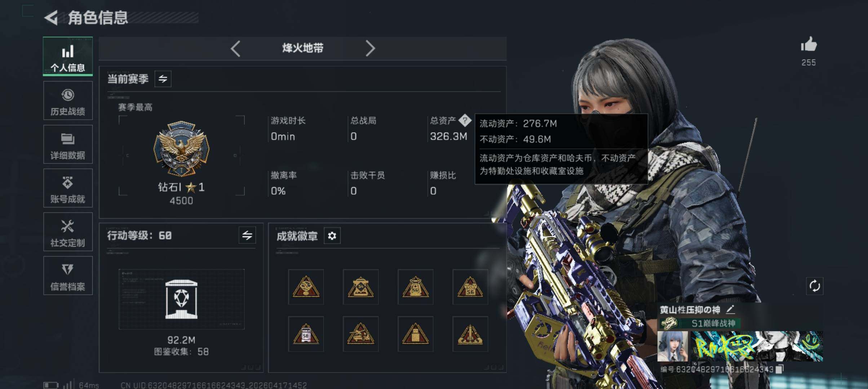This screenshot has height=389, width=868.
Task: Switch to 历史战绩 tab
Action: (68, 100)
